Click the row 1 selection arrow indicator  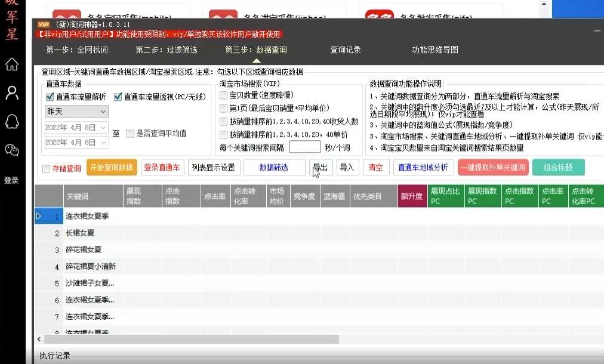pos(39,217)
